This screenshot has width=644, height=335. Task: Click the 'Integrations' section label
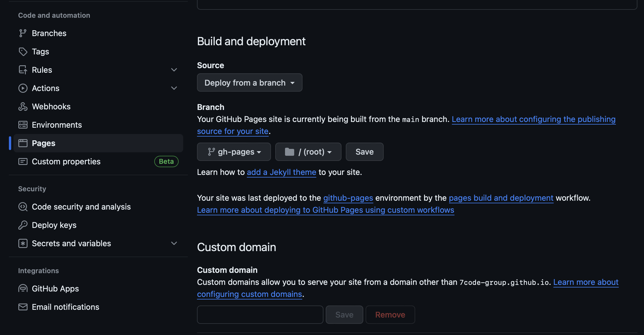pos(38,271)
